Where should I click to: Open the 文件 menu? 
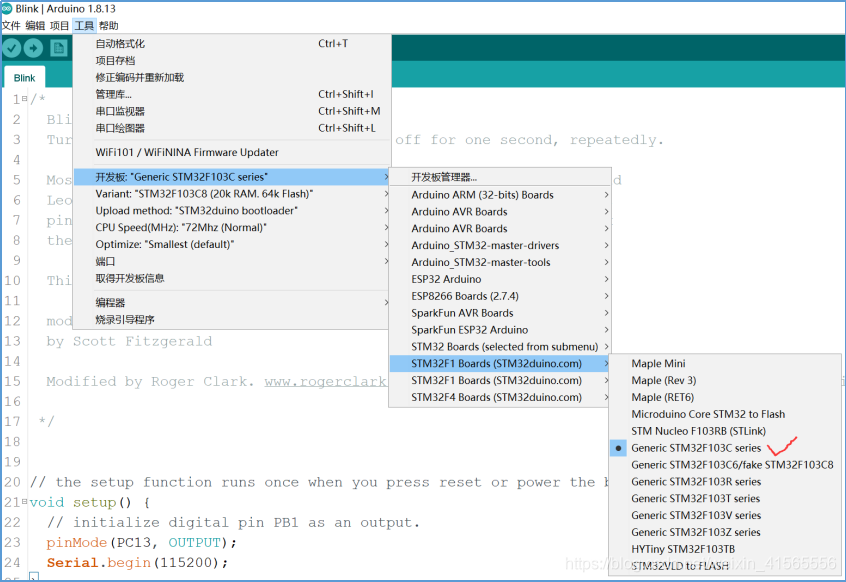click(x=11, y=25)
